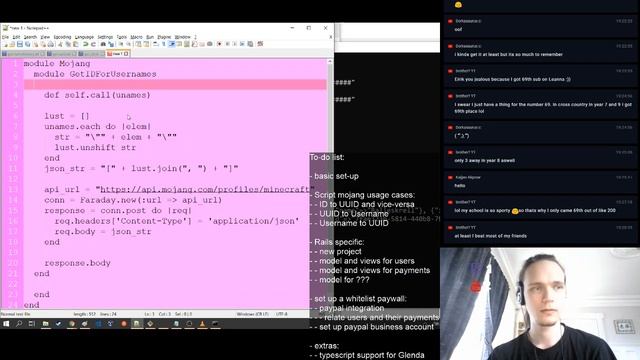640x360 pixels.
Task: Click the Open file toolbar icon
Action: pyautogui.click(x=12, y=44)
